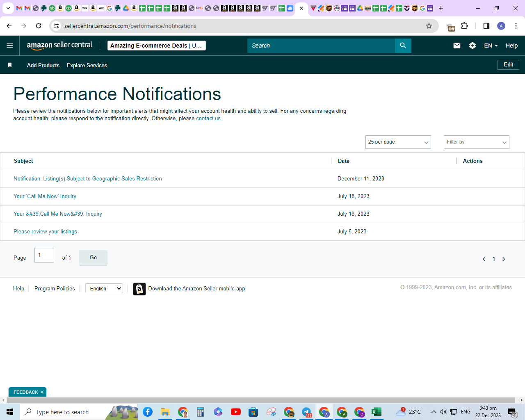Click the horizontal scrollbar
Viewport: 525px width, 420px height.
(261, 400)
